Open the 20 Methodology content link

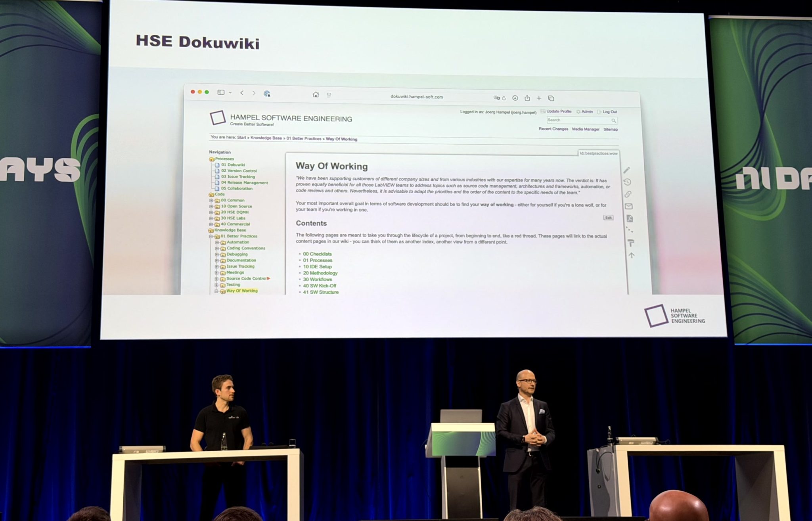click(x=320, y=273)
